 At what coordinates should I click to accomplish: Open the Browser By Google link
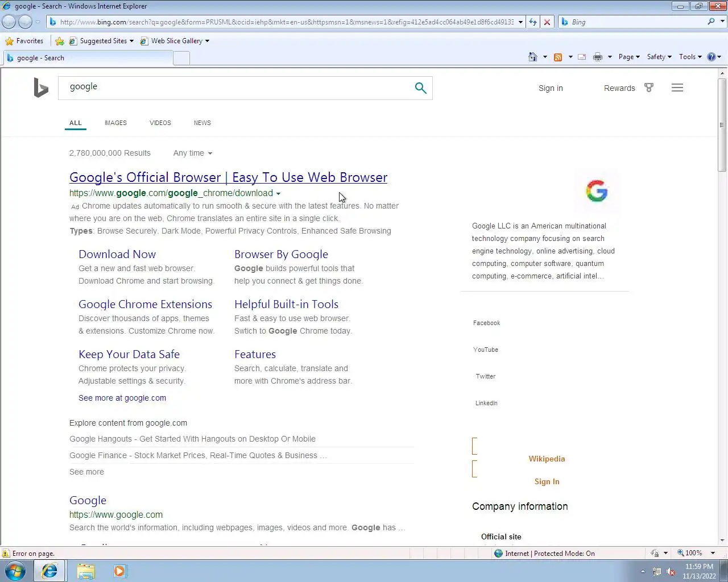281,254
